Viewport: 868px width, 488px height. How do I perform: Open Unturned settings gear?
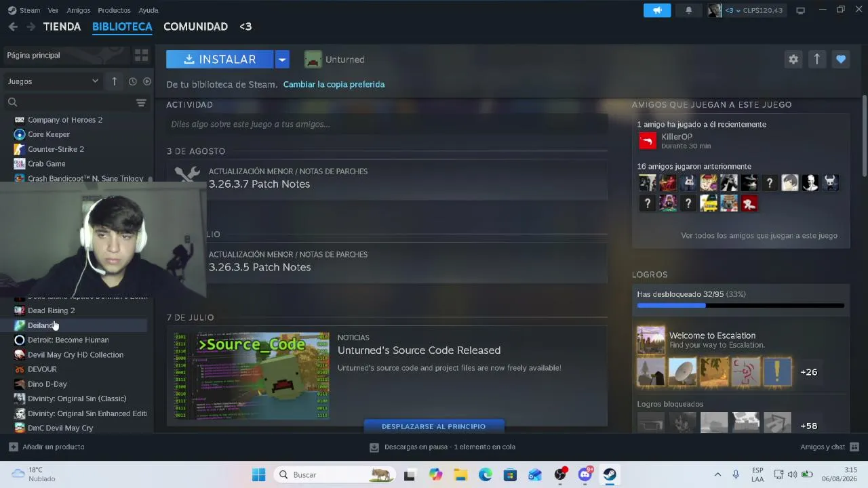click(793, 60)
